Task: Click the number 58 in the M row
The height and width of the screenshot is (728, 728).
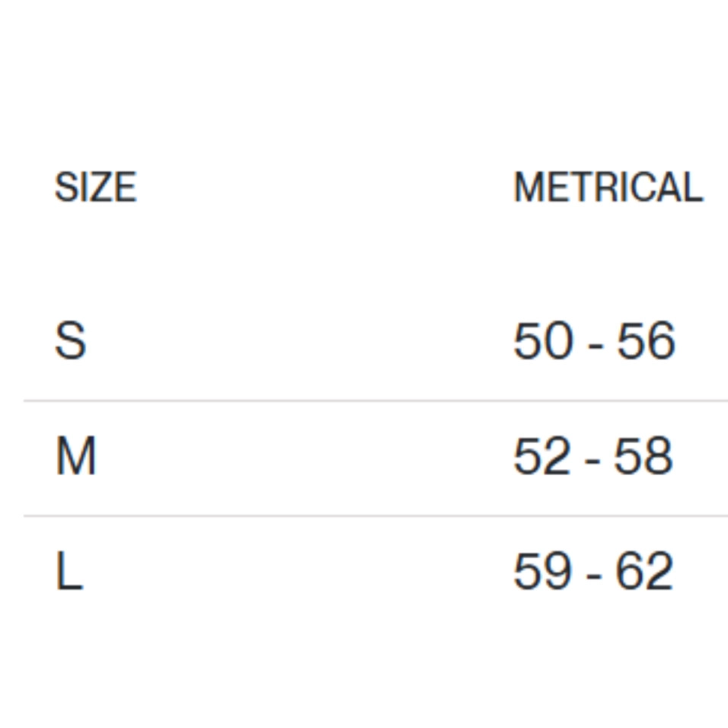Action: click(643, 457)
